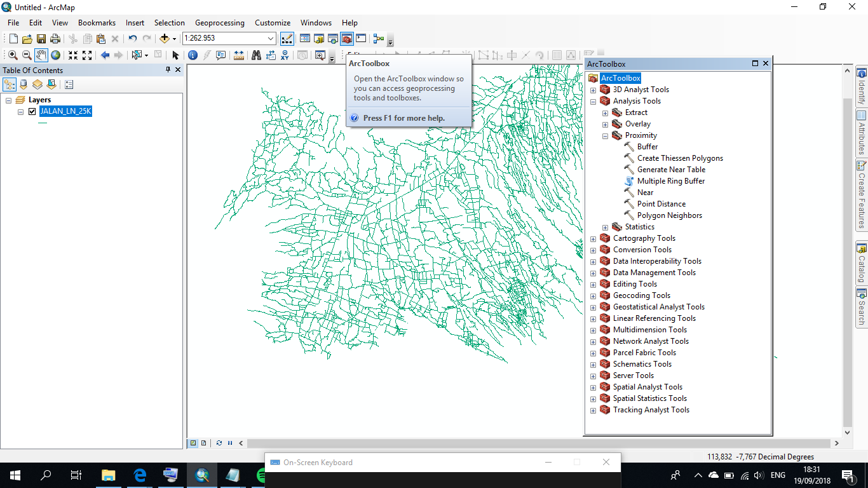This screenshot has height=488, width=868.
Task: Open the Go To XY tool
Action: [x=285, y=55]
